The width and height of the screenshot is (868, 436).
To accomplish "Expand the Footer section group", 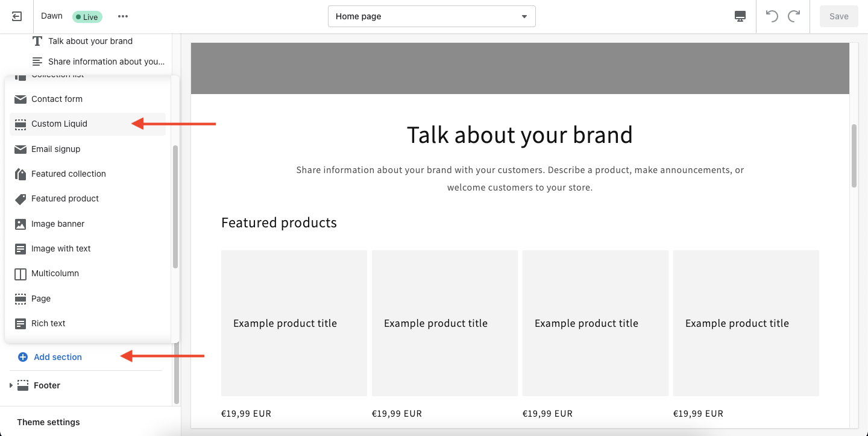I will point(11,385).
